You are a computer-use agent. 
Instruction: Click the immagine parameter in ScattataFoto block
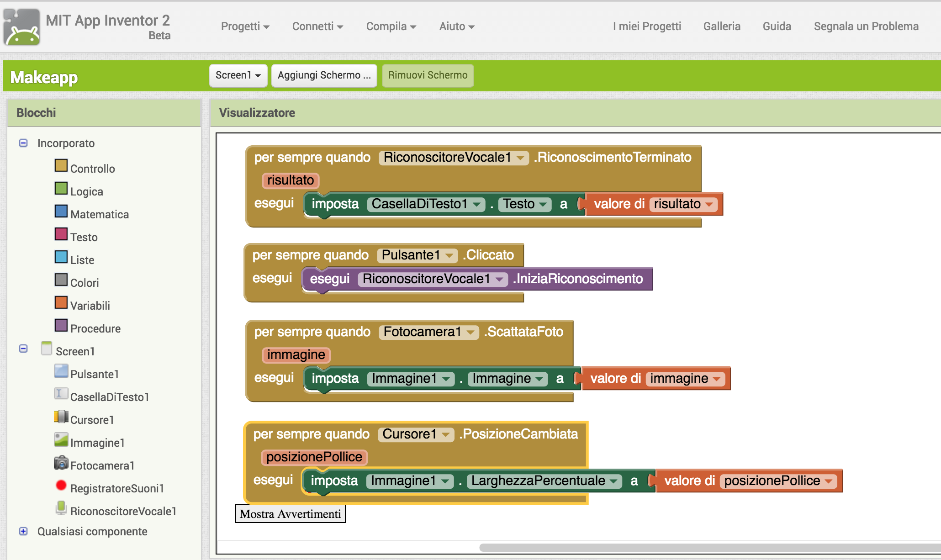click(296, 355)
